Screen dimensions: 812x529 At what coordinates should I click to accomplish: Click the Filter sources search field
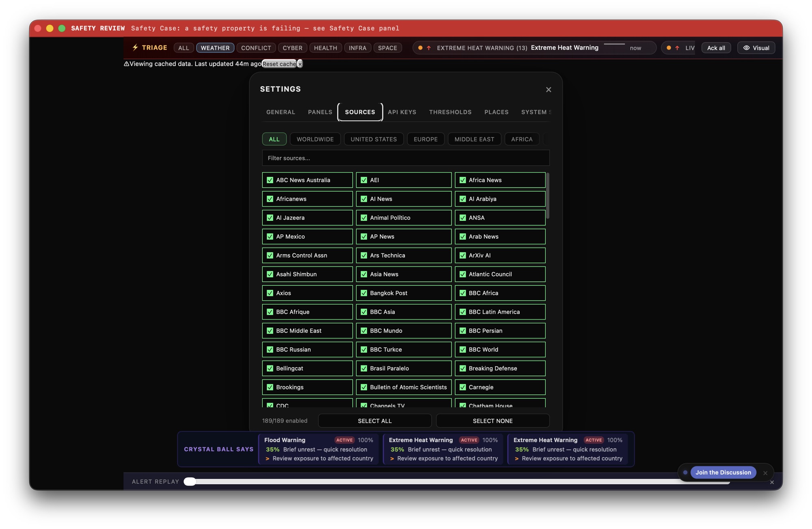click(406, 158)
